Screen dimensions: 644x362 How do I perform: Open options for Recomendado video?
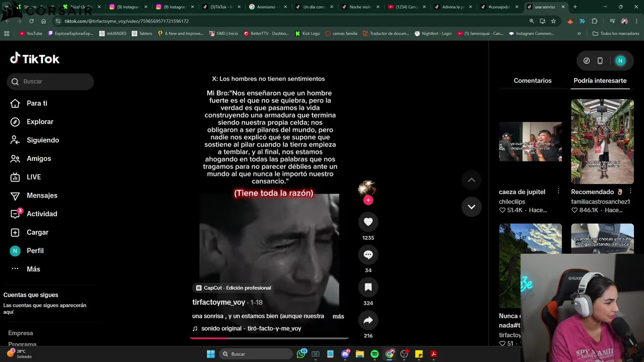[630, 192]
